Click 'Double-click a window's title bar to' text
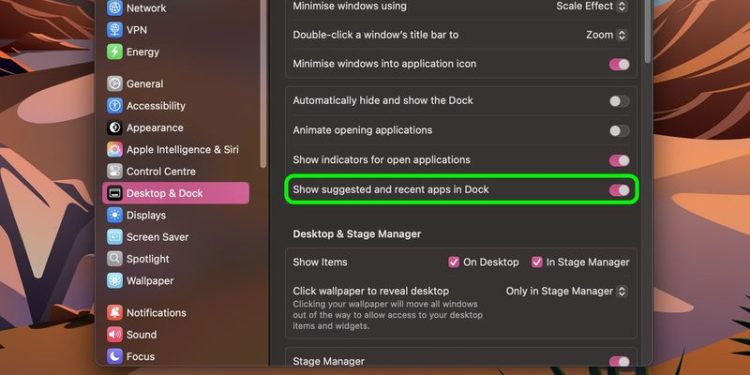This screenshot has width=750, height=375. (375, 35)
